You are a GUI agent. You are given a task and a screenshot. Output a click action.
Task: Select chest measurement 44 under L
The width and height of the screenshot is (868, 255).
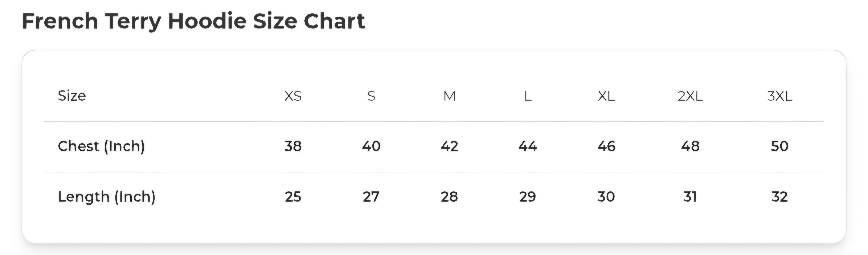tap(528, 146)
